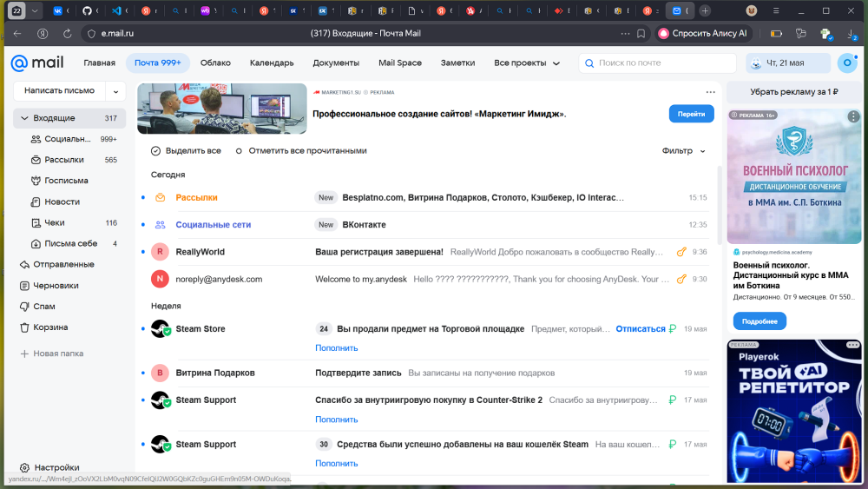Open Отправленные folder
This screenshot has width=868, height=489.
(x=63, y=264)
